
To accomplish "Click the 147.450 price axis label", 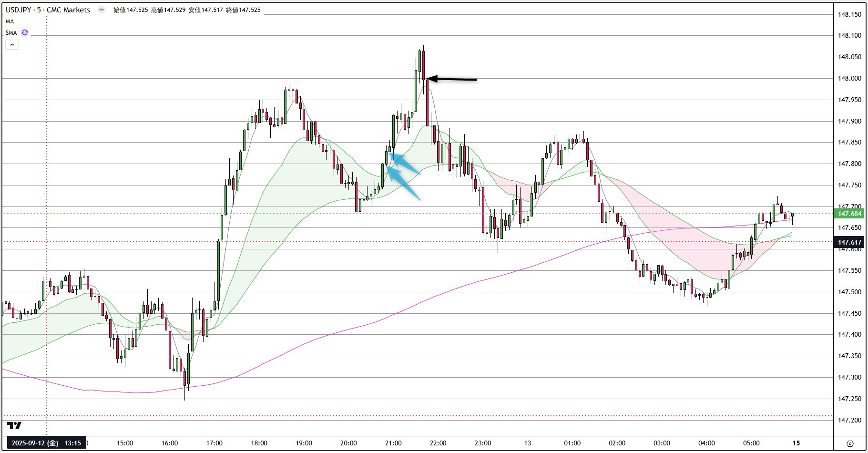I will coord(850,313).
